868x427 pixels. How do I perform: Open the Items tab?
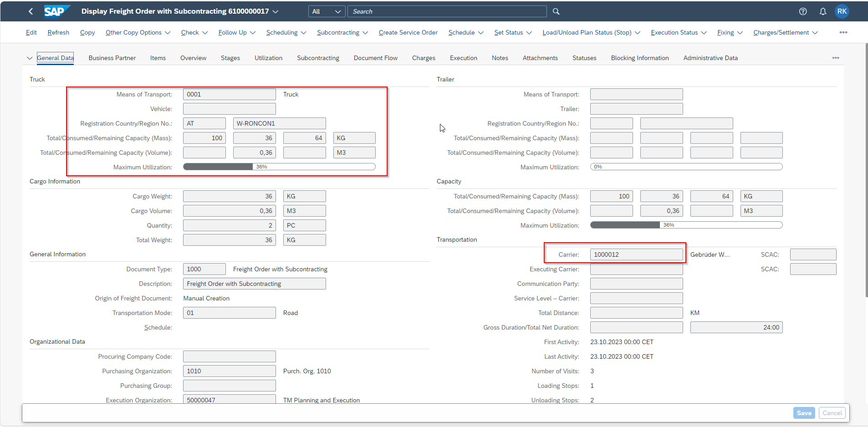point(158,58)
